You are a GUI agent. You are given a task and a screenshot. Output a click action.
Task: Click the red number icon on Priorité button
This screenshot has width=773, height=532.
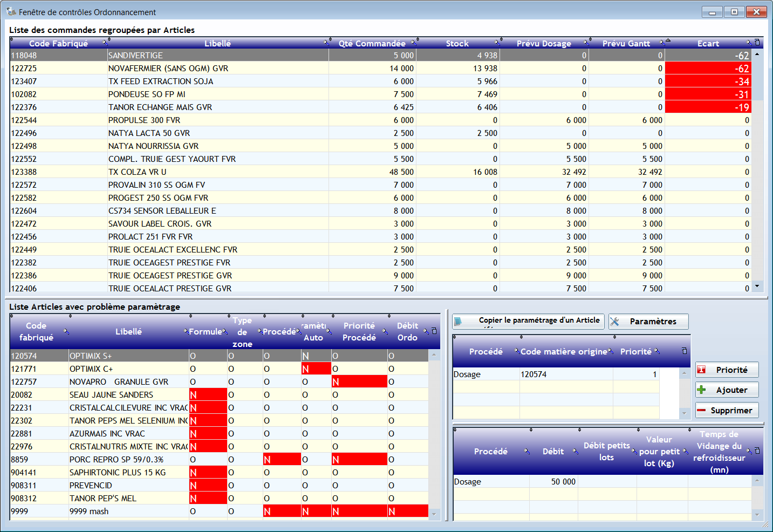[x=701, y=370]
